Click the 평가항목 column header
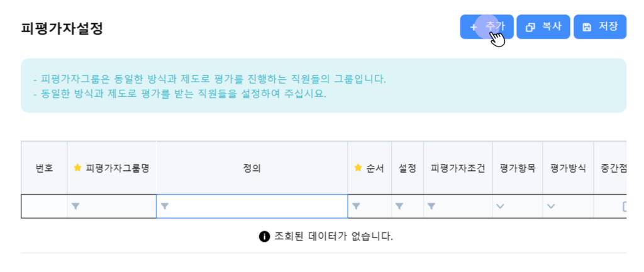The width and height of the screenshot is (644, 272). (518, 168)
